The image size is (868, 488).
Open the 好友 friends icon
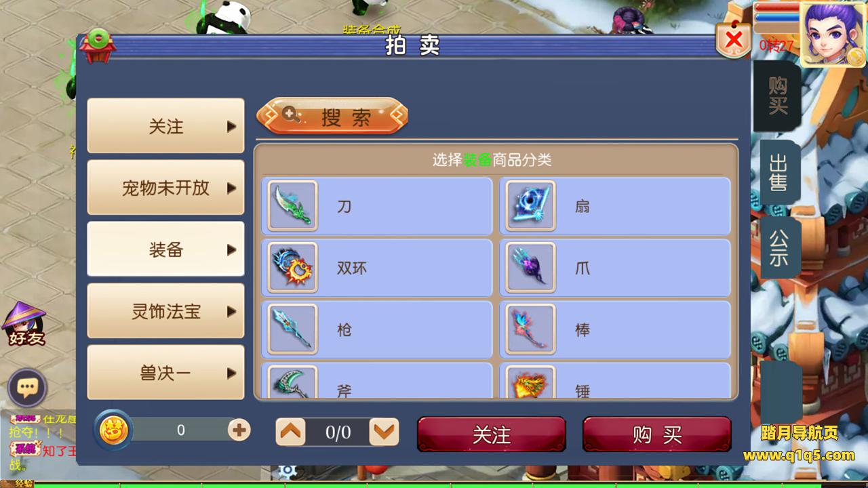[24, 324]
